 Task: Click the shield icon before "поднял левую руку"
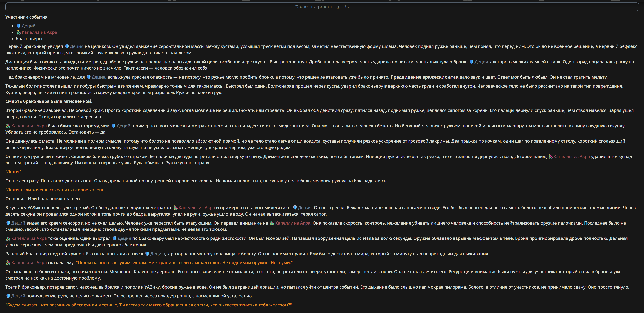pos(8,296)
